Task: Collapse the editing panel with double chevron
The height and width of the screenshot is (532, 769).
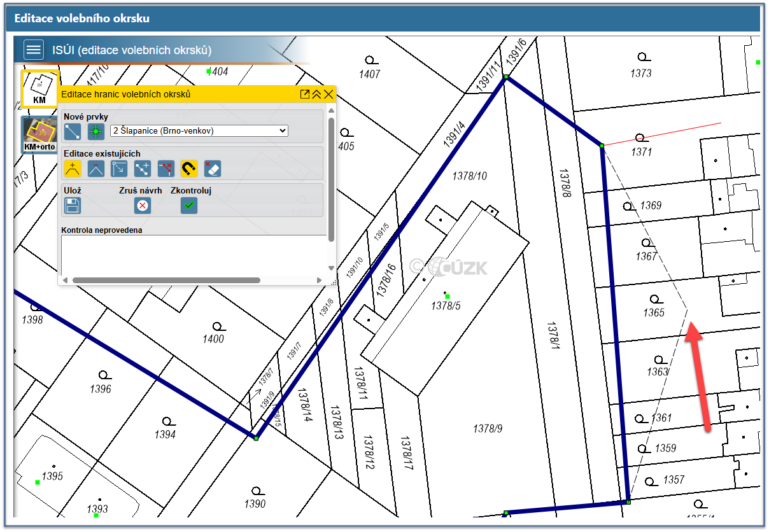Action: (x=316, y=94)
